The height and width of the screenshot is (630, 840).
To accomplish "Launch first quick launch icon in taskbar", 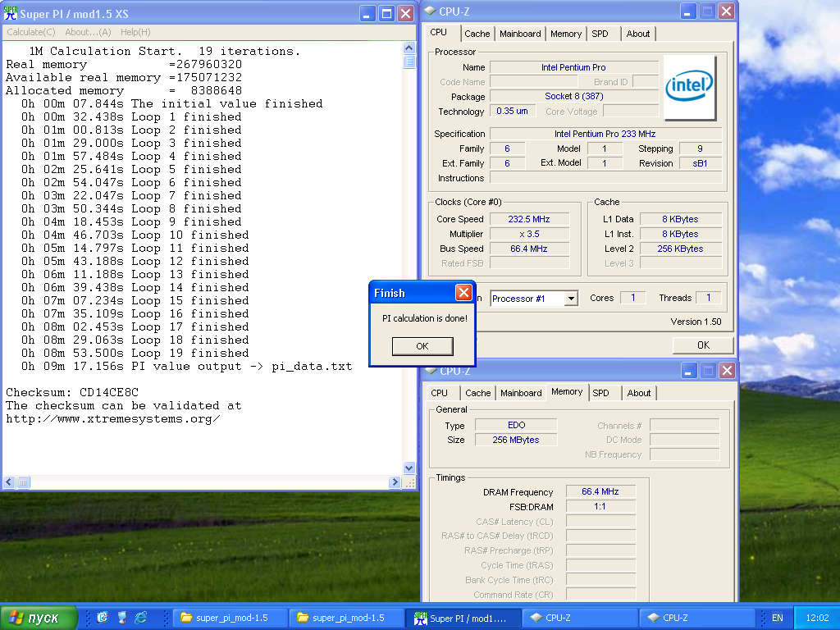I will click(103, 617).
